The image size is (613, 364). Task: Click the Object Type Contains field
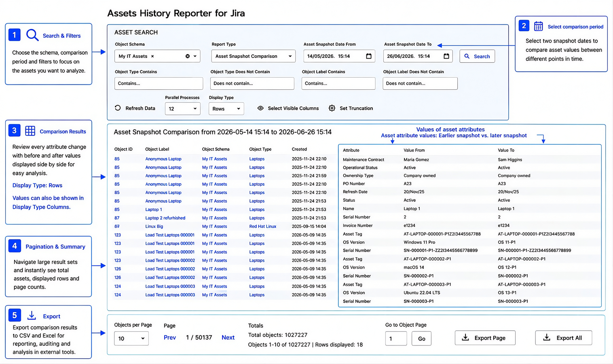click(x=159, y=83)
